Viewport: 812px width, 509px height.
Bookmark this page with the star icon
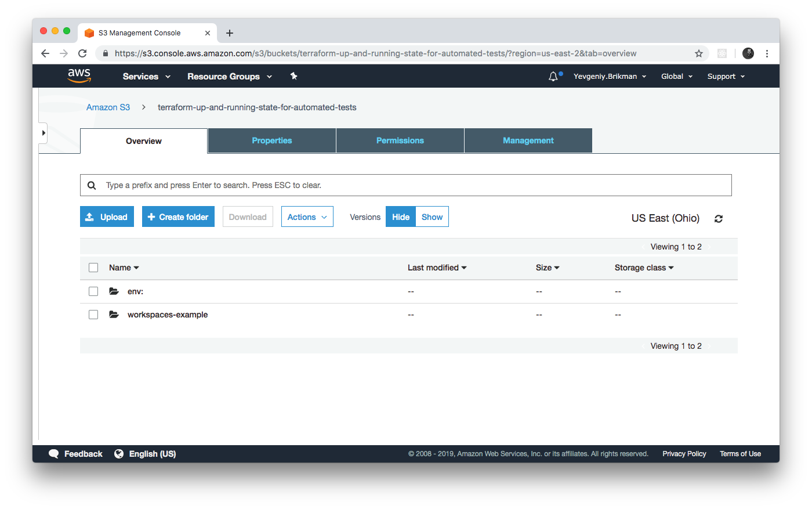click(699, 53)
